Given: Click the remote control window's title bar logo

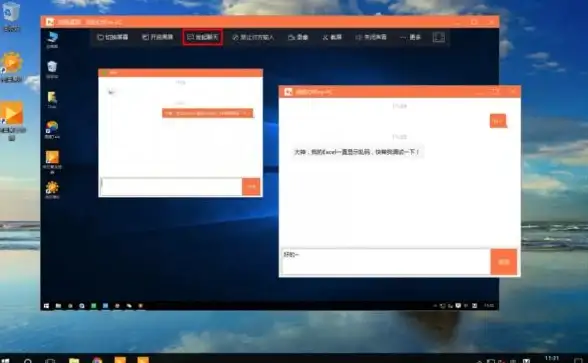Looking at the screenshot, I should point(50,22).
